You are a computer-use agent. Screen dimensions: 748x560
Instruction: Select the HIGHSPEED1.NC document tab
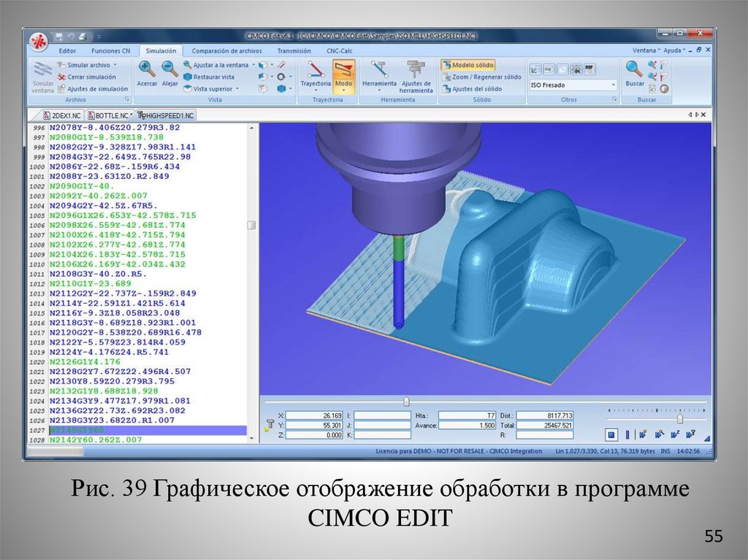click(166, 115)
